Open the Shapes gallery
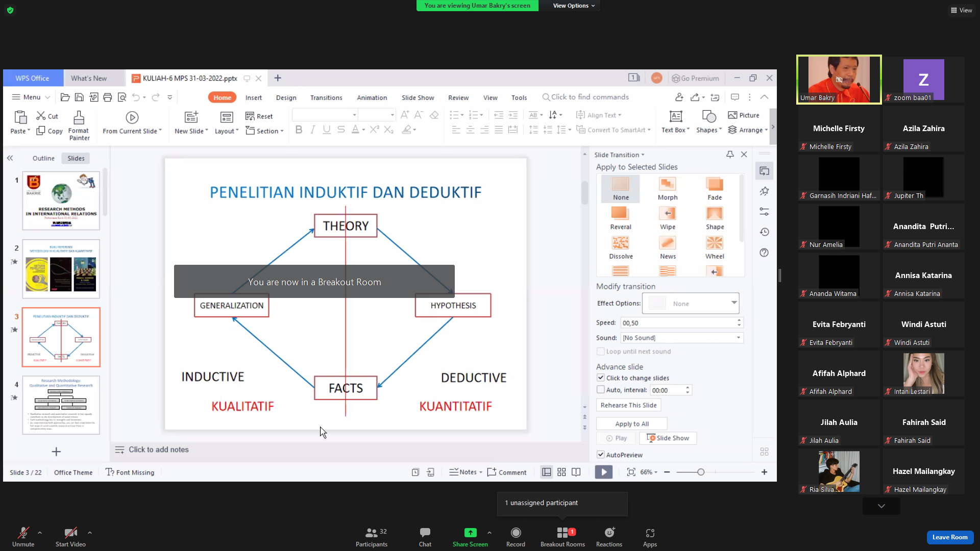 tap(709, 122)
